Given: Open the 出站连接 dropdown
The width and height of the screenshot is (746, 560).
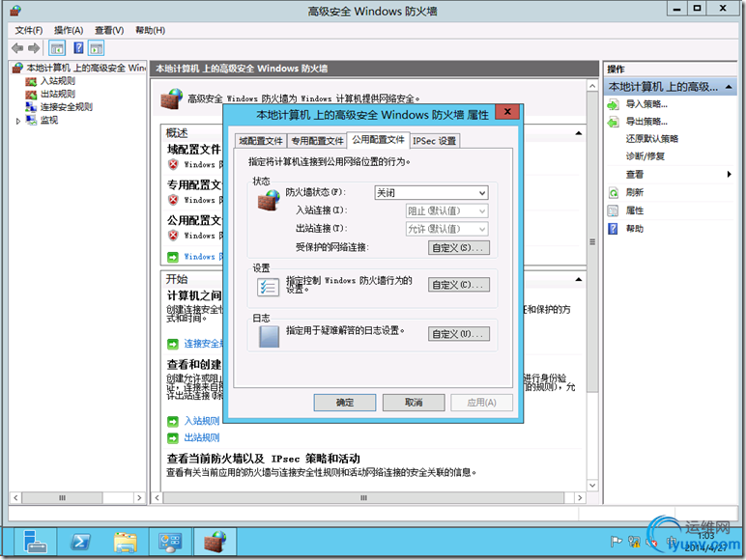Looking at the screenshot, I should 446,229.
